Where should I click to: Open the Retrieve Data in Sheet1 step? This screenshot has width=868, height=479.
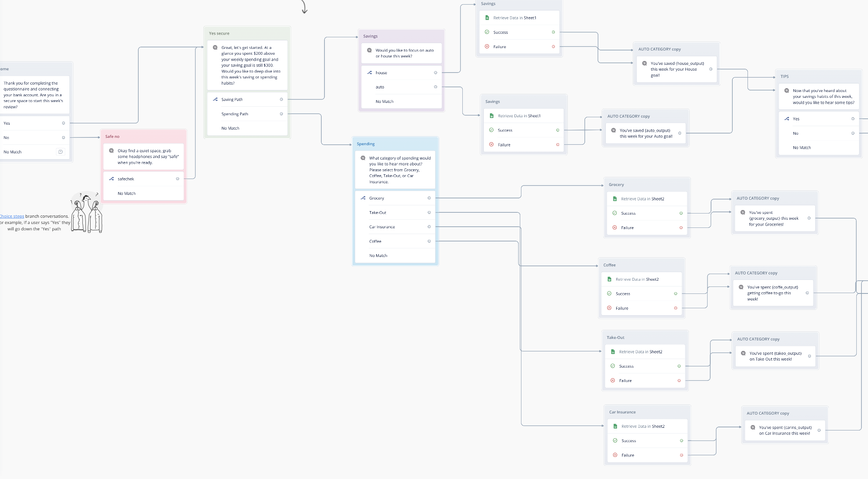(x=514, y=18)
